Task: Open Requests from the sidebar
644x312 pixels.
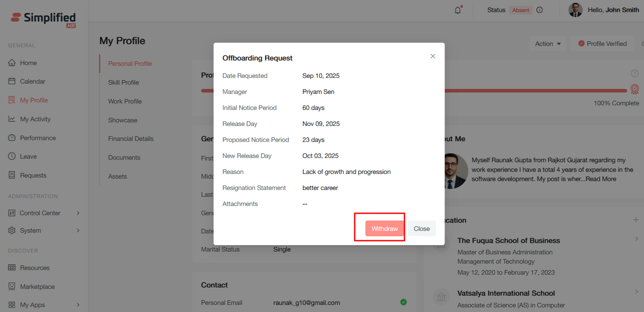Action: click(x=33, y=175)
